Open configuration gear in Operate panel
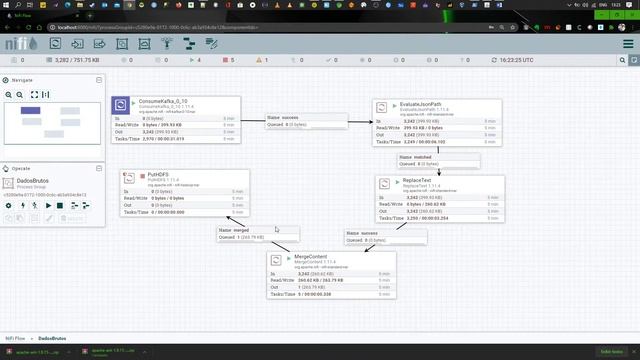This screenshot has width=640, height=360. (x=9, y=206)
